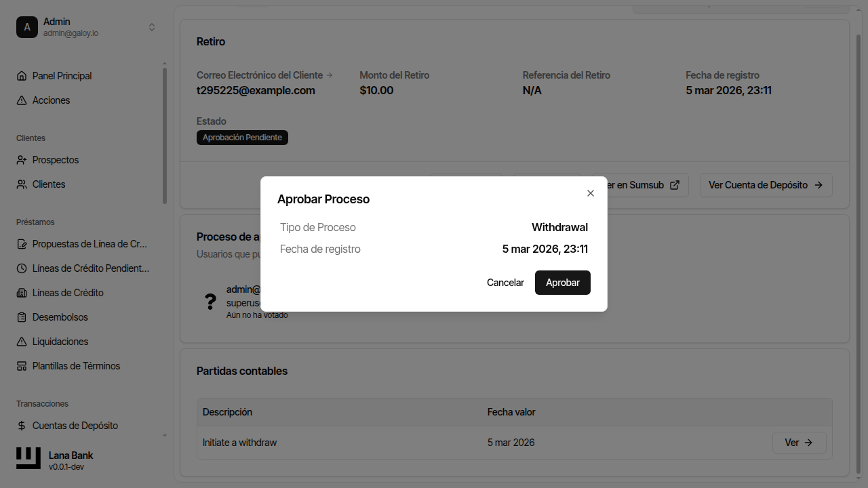Screen dimensions: 868x488
Task: Click the Lana Bank logo
Action: click(x=28, y=458)
